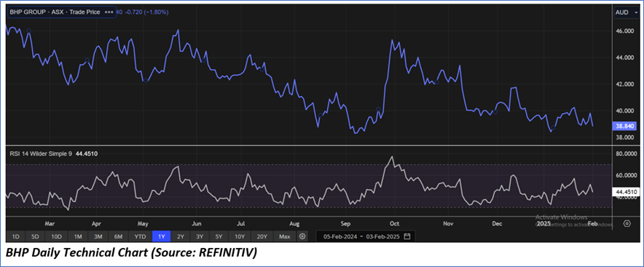The image size is (644, 267).
Task: Click the RSI value tag 44.4510 on axis
Action: click(626, 192)
